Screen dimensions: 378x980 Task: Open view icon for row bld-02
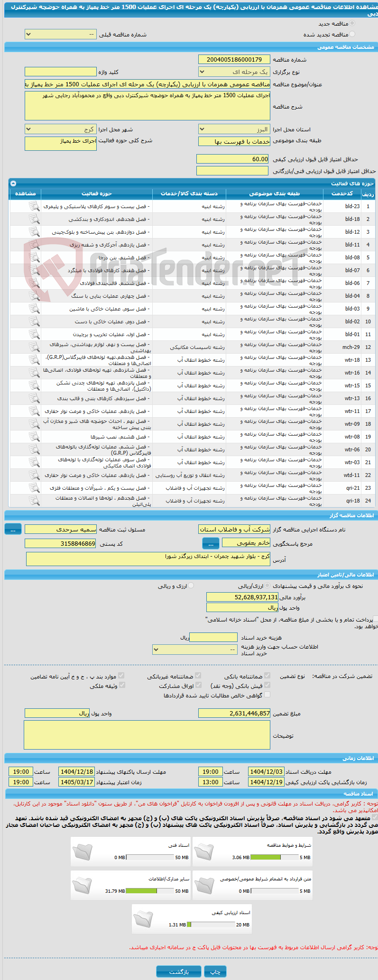34,321
